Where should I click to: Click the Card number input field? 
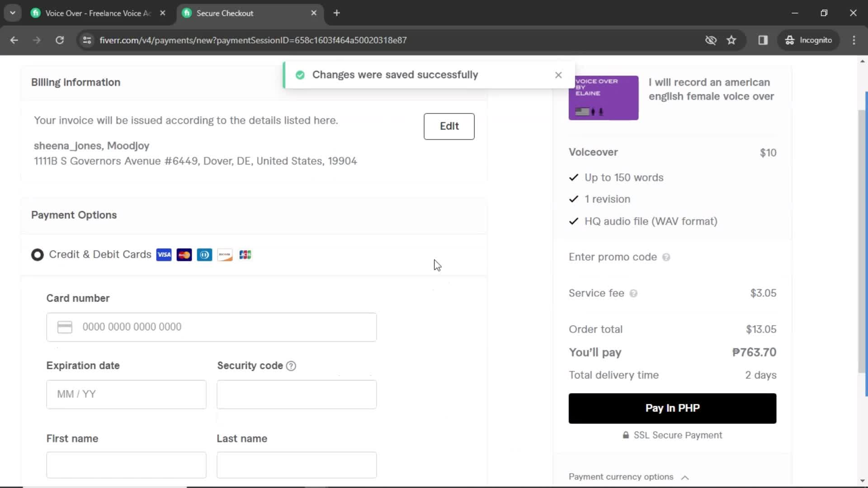click(x=212, y=327)
